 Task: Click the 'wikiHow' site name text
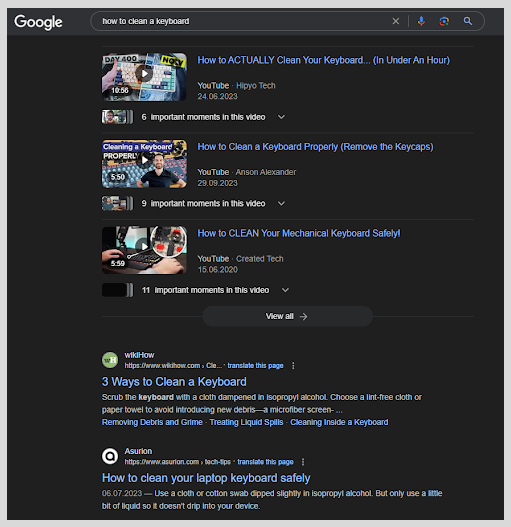[x=139, y=355]
